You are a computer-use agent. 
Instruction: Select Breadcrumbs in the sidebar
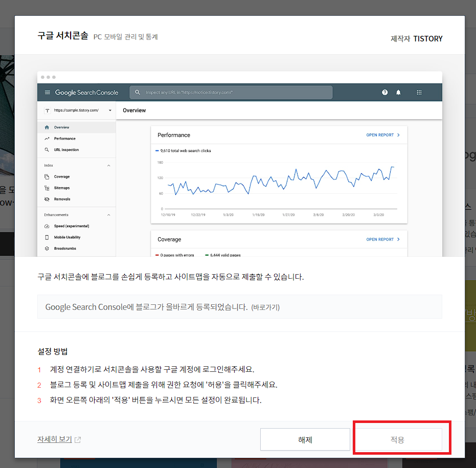pyautogui.click(x=77, y=249)
